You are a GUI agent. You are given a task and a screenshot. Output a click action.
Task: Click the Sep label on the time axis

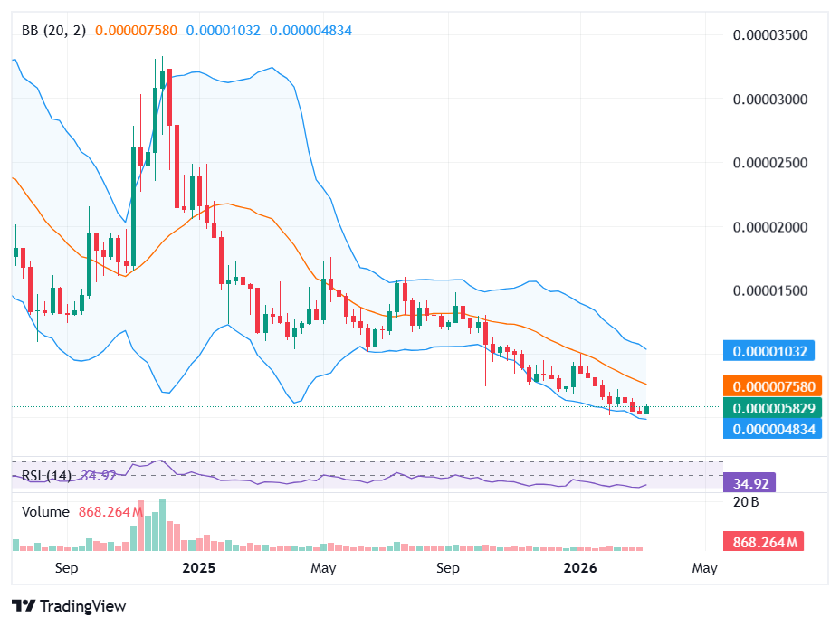(66, 568)
